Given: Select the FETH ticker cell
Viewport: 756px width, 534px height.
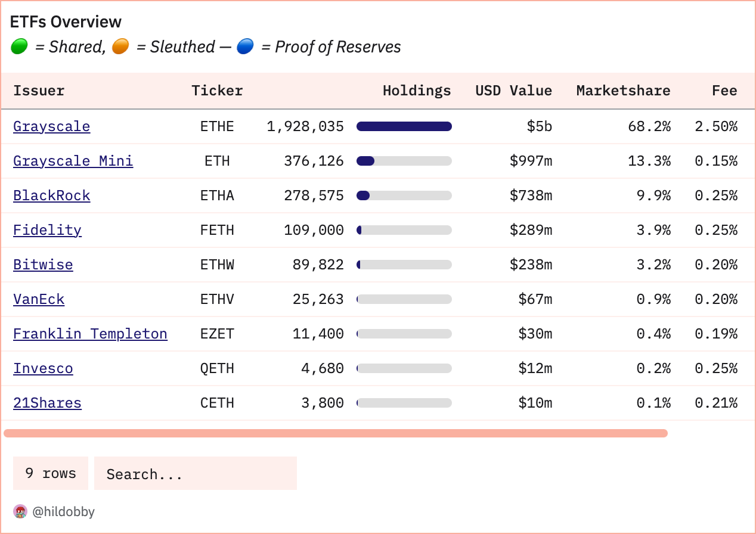Looking at the screenshot, I should [x=217, y=230].
